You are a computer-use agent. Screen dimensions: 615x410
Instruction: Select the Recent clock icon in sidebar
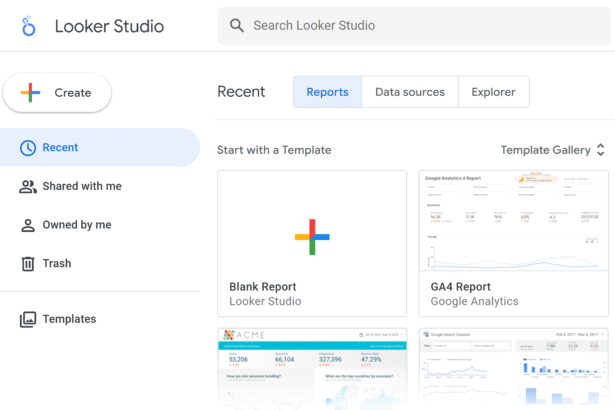28,148
